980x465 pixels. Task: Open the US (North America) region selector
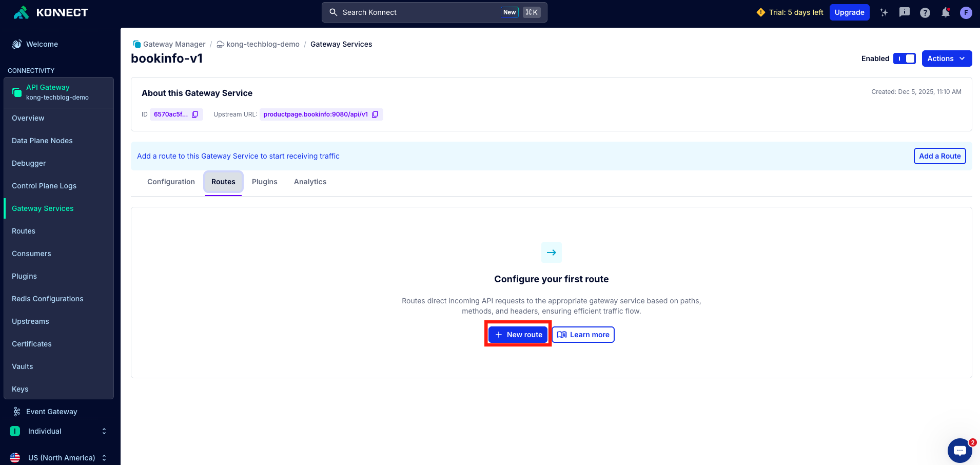[x=60, y=458]
